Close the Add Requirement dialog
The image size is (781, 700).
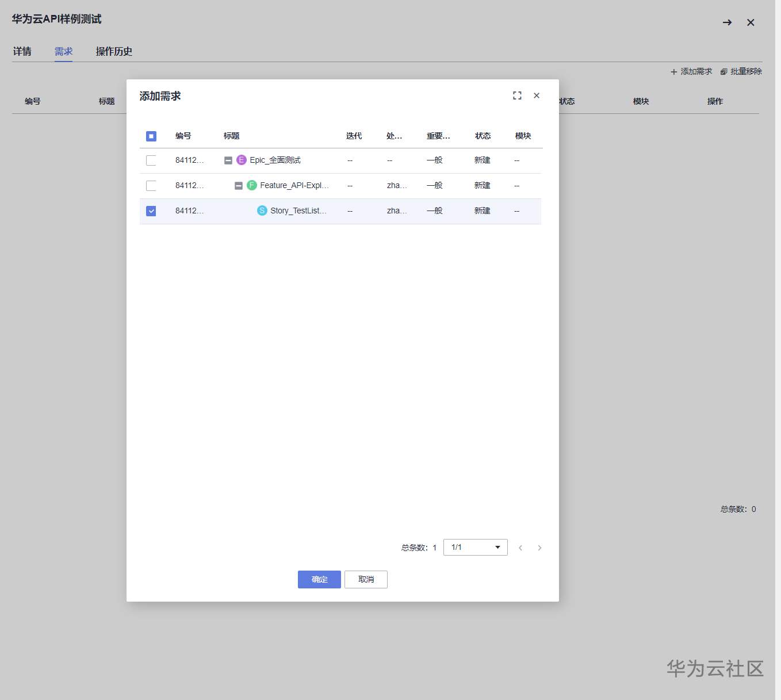[x=537, y=95]
